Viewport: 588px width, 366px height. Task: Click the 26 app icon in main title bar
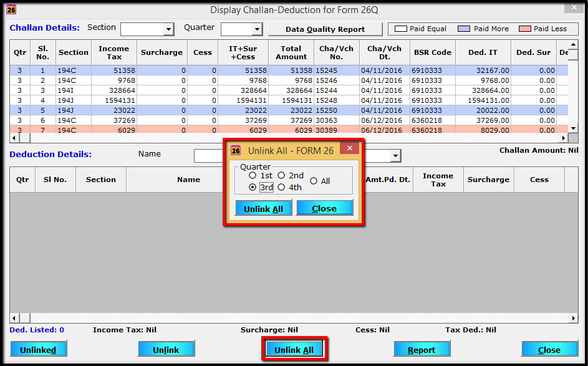(x=11, y=10)
